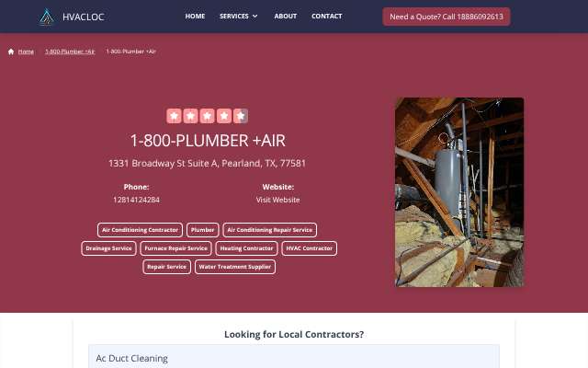Open the attic water heater photo
This screenshot has height=368, width=588.
pos(459,192)
